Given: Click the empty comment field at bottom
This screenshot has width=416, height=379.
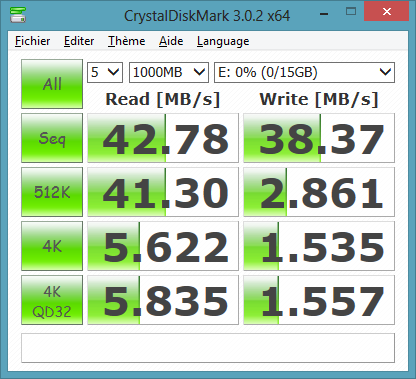Looking at the screenshot, I should pyautogui.click(x=208, y=348).
